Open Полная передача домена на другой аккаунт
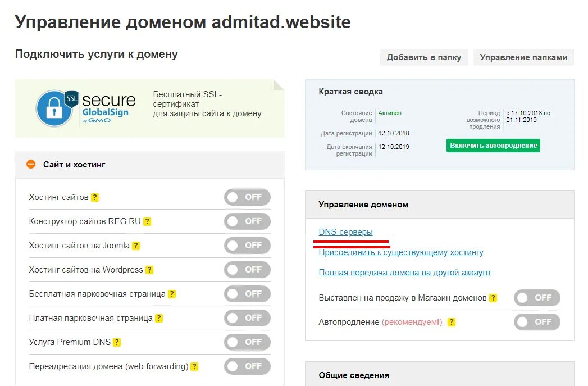Image resolution: width=588 pixels, height=386 pixels. [404, 273]
